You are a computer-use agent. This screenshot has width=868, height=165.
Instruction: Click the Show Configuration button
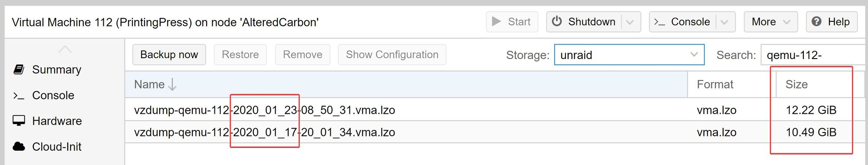(x=392, y=55)
